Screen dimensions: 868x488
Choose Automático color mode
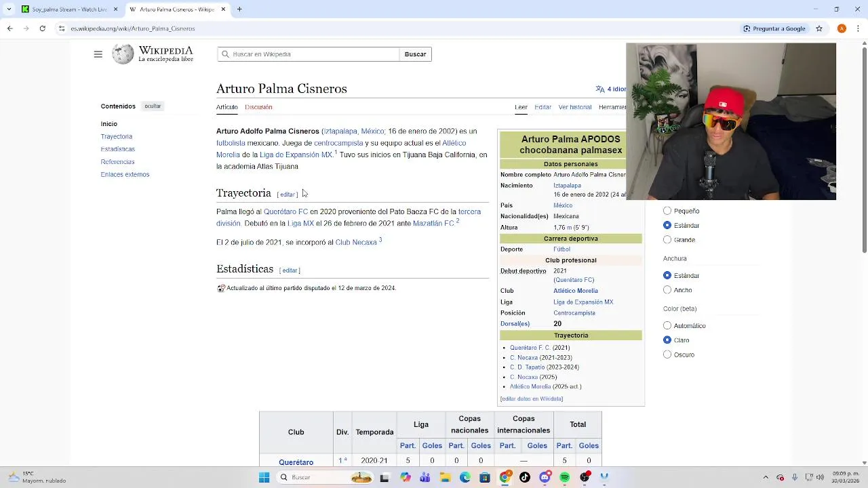tap(667, 325)
